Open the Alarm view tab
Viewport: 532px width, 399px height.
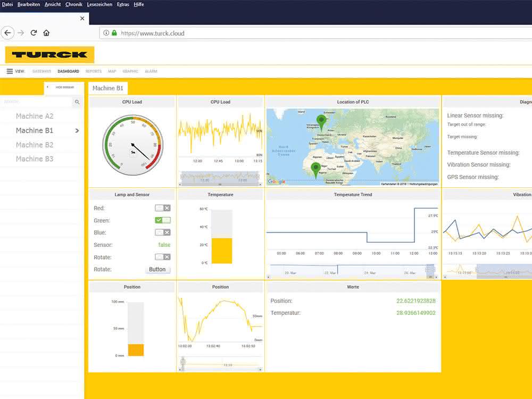151,71
